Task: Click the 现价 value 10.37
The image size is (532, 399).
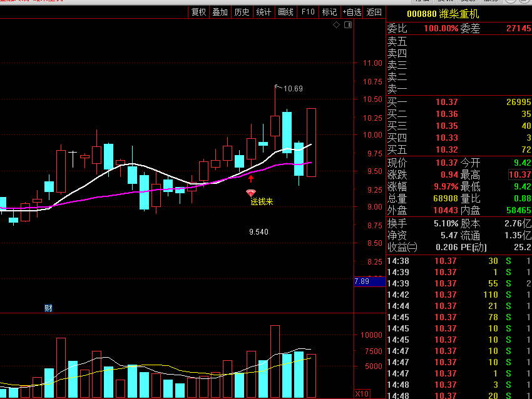Action: (446, 163)
